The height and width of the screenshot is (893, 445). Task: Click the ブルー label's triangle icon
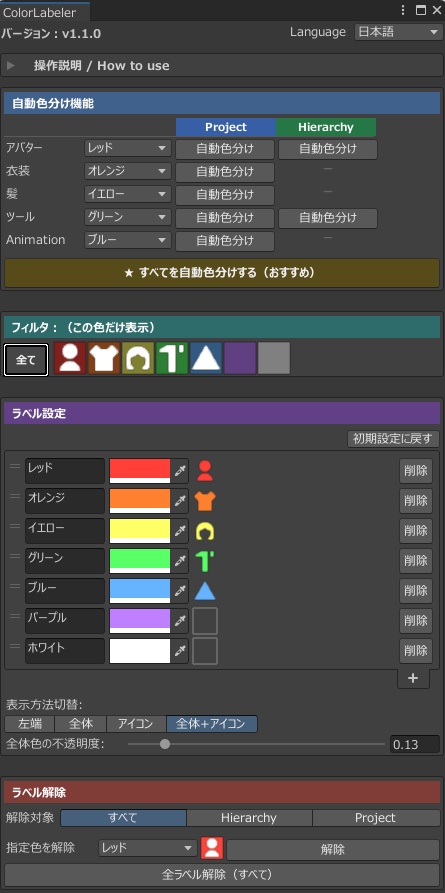point(205,591)
